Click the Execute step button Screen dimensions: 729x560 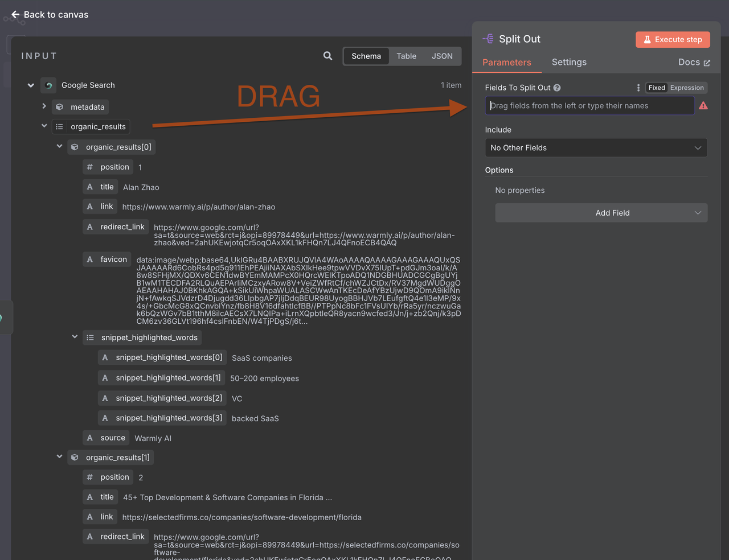[x=673, y=39]
